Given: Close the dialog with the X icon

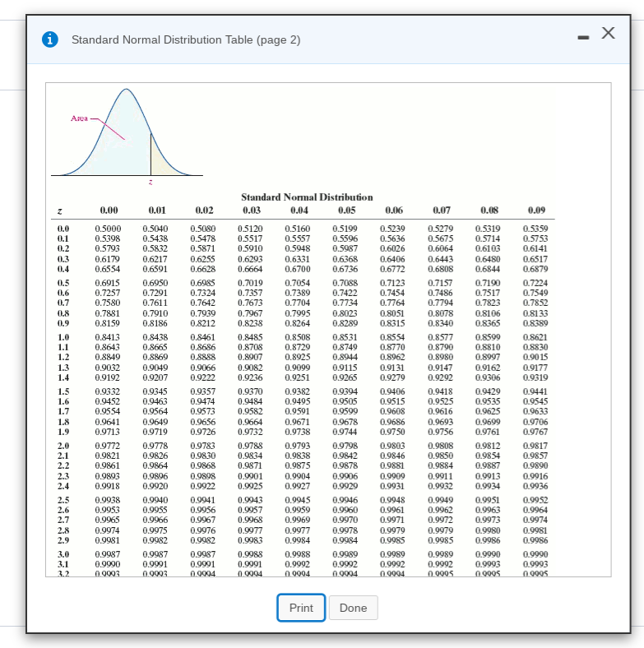Looking at the screenshot, I should click(608, 33).
